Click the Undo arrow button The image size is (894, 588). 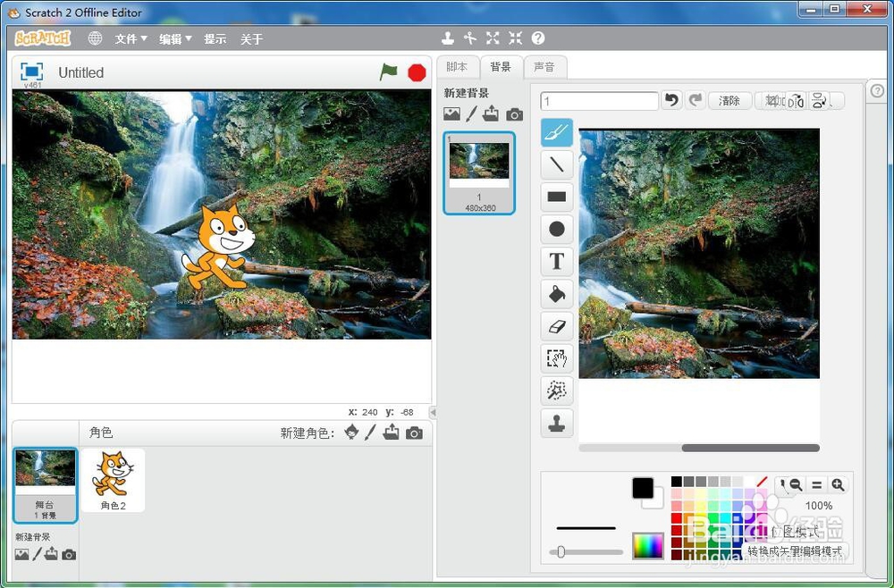click(x=672, y=100)
